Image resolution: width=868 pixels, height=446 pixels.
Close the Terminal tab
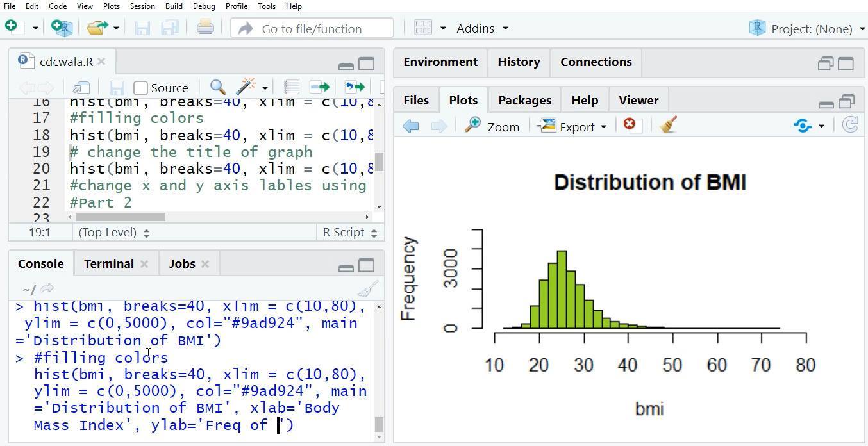pyautogui.click(x=144, y=263)
